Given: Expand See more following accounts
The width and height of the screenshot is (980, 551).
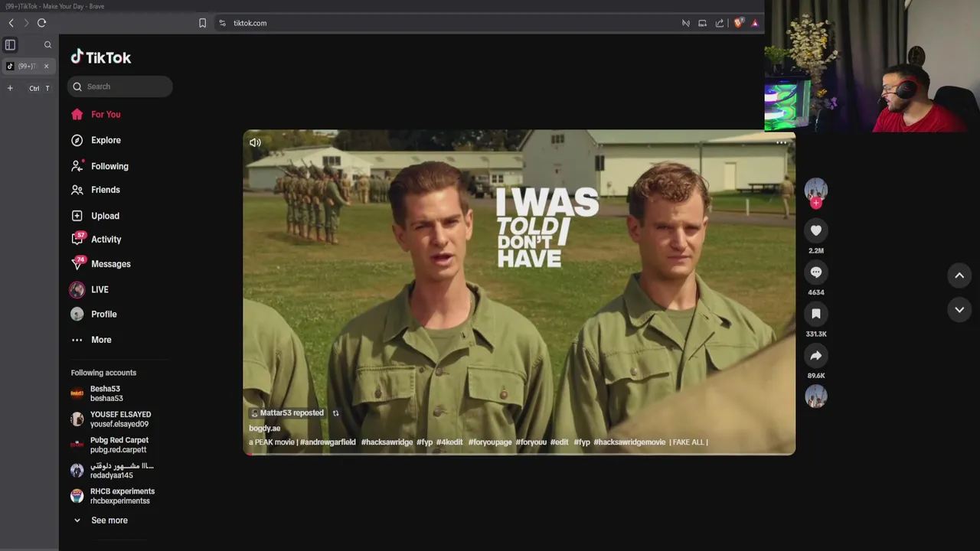Looking at the screenshot, I should 100,520.
